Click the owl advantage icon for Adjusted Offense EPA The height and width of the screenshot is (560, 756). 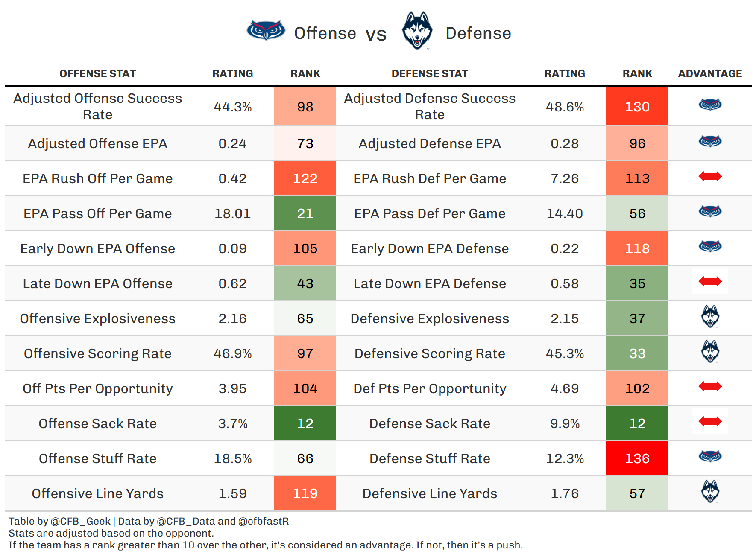pos(710,141)
